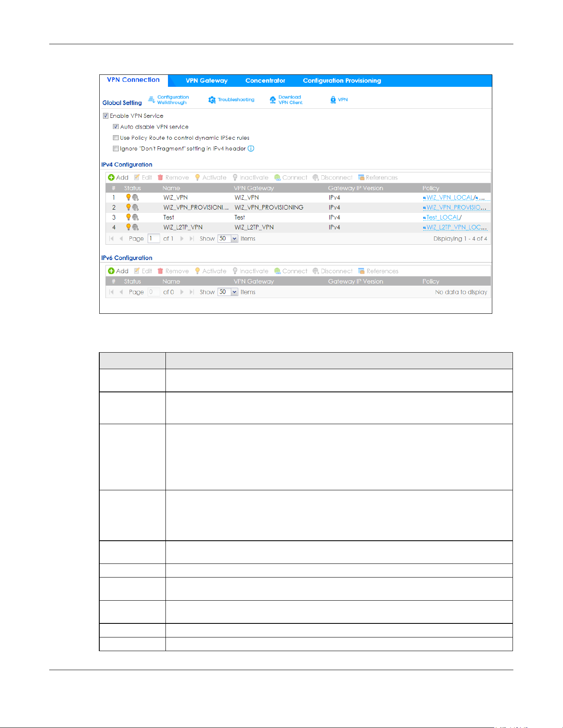Click the VPN lock icon

333,100
